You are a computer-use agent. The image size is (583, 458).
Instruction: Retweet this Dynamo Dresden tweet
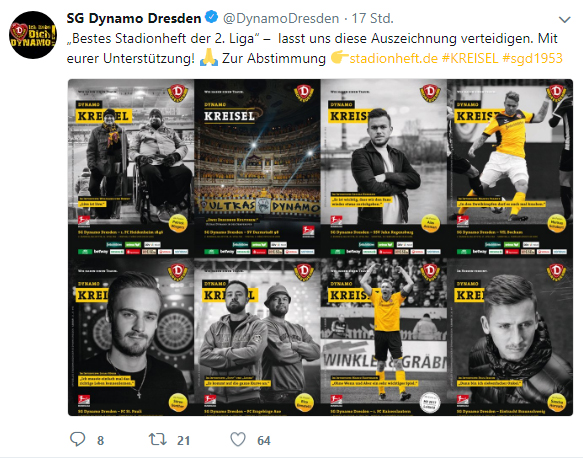[158, 439]
